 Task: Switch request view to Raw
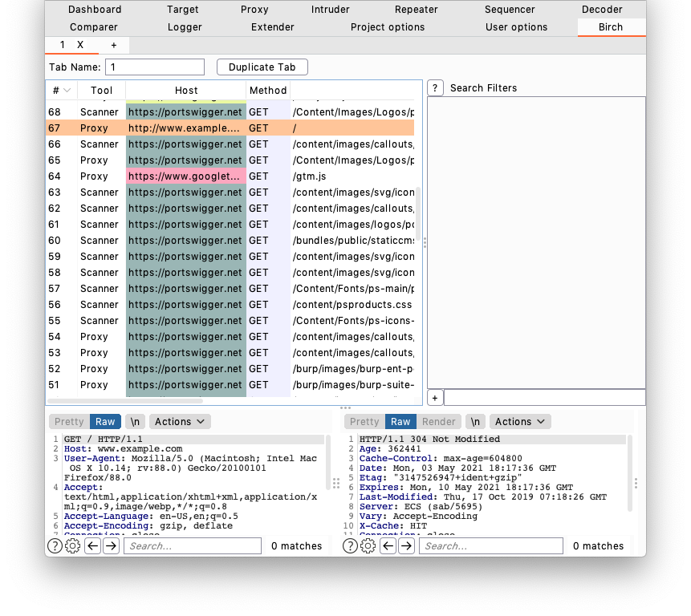pyautogui.click(x=105, y=422)
